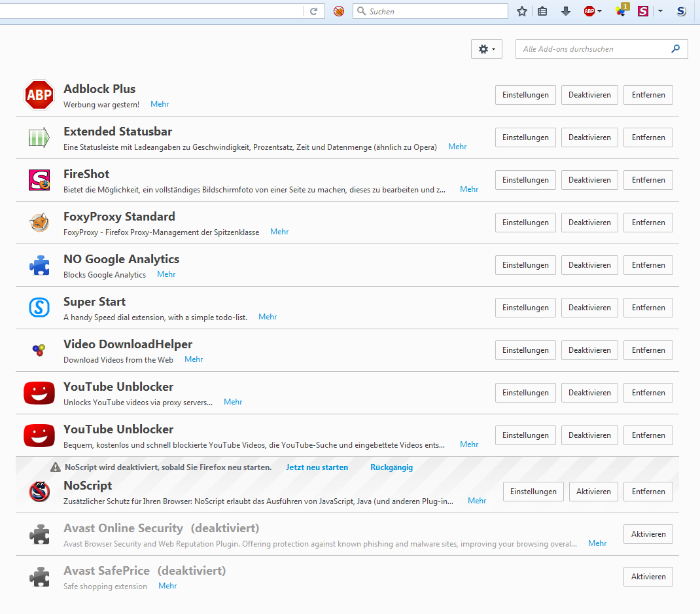
Task: Expand the FireShot toolbar dropdown arrow
Action: (x=660, y=11)
